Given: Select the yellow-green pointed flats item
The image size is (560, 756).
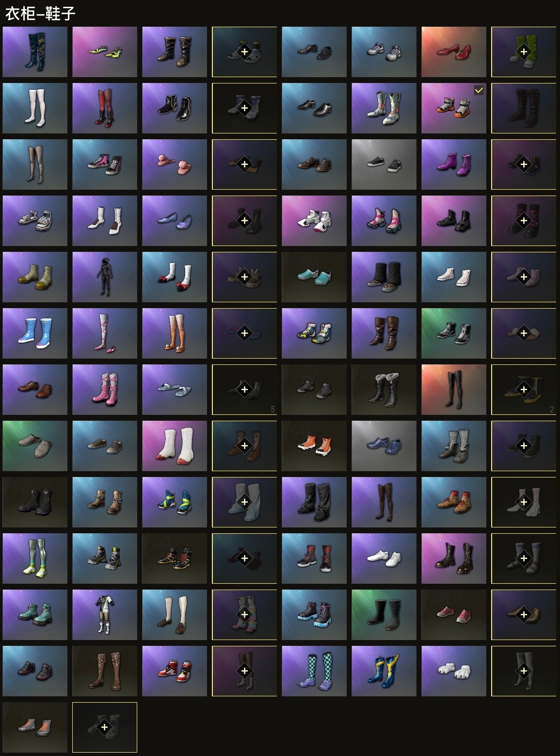Looking at the screenshot, I should pyautogui.click(x=105, y=52).
